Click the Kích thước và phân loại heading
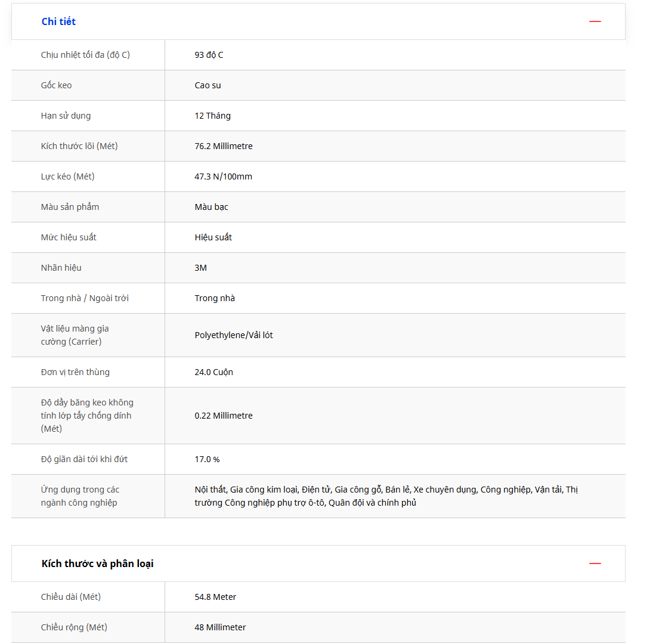The width and height of the screenshot is (653, 644). [97, 563]
